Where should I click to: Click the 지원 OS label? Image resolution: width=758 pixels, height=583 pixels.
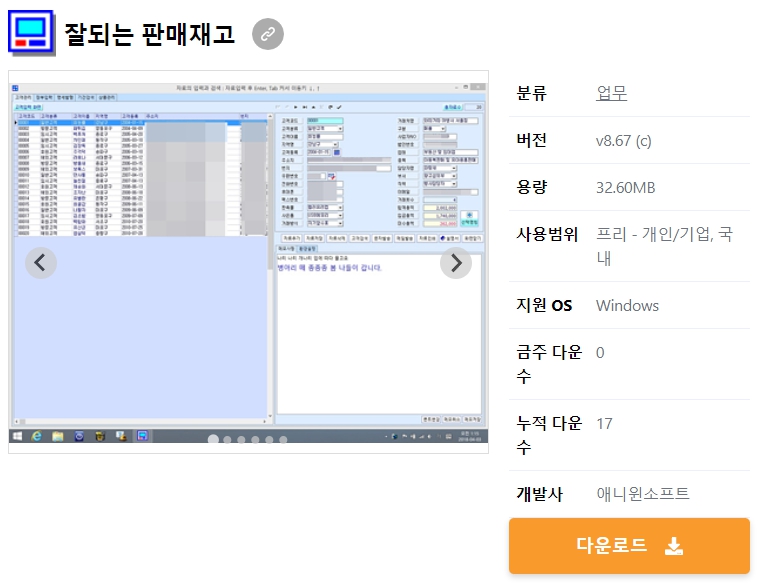point(544,306)
